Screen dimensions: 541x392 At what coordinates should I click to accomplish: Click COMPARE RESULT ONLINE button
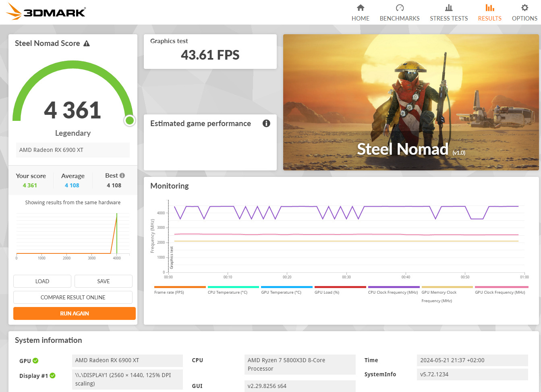73,297
